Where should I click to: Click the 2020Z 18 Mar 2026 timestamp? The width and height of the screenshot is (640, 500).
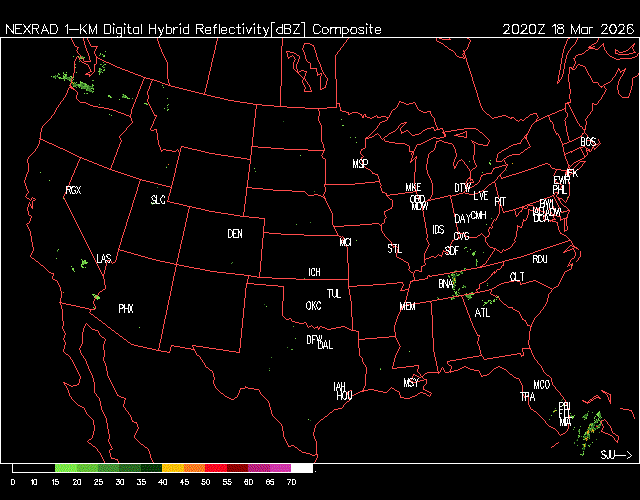(x=567, y=29)
